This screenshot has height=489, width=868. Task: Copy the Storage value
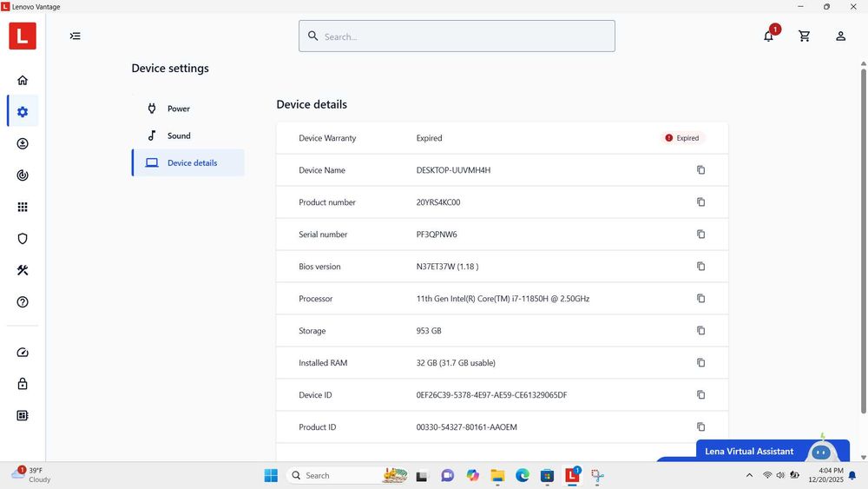[700, 331]
